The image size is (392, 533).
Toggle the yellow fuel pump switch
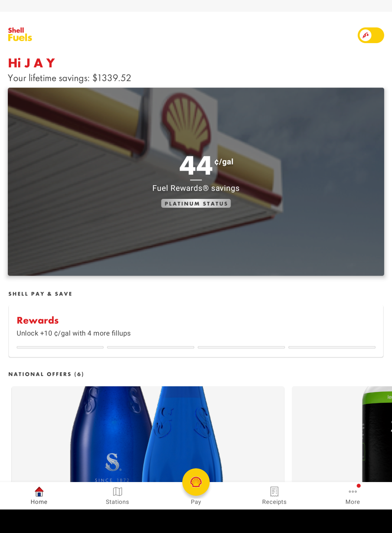(371, 35)
